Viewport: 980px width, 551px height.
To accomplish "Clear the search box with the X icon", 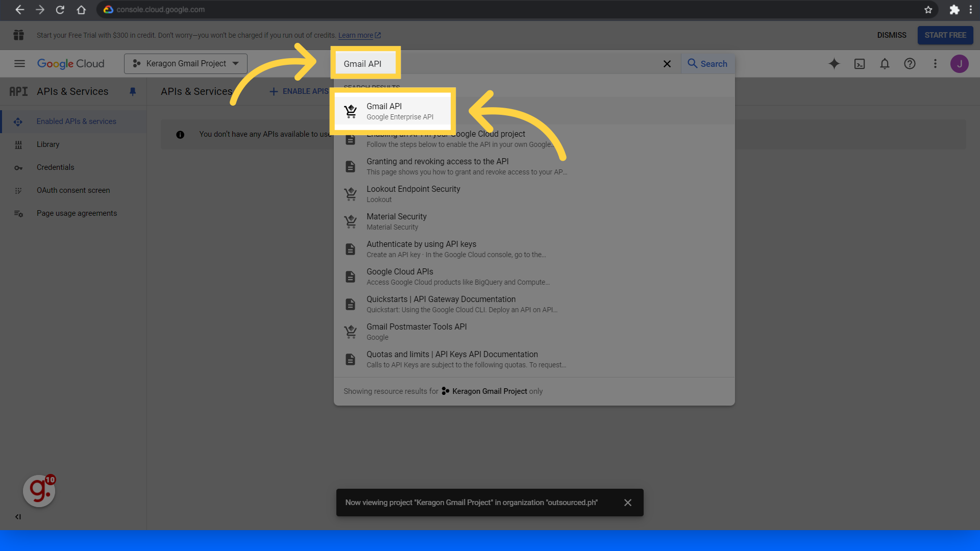I will (x=667, y=64).
